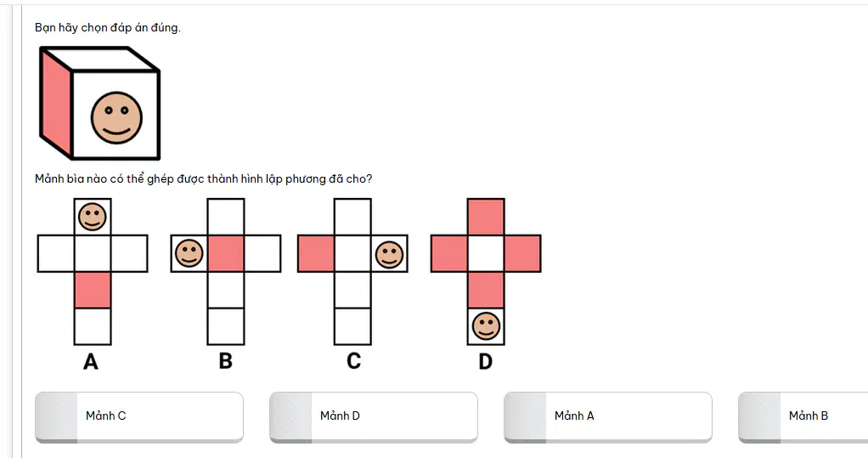Viewport: 868px width, 458px height.
Task: Click the smiley face in net A
Action: coord(93,217)
